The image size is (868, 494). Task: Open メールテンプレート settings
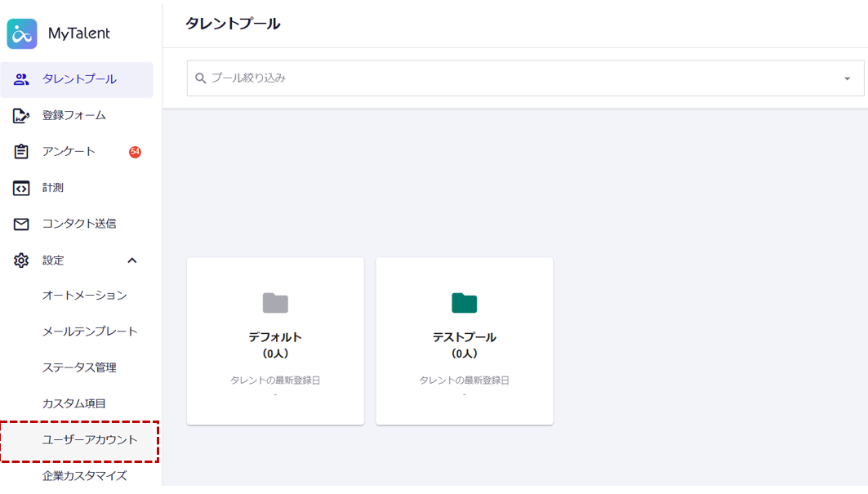(90, 332)
